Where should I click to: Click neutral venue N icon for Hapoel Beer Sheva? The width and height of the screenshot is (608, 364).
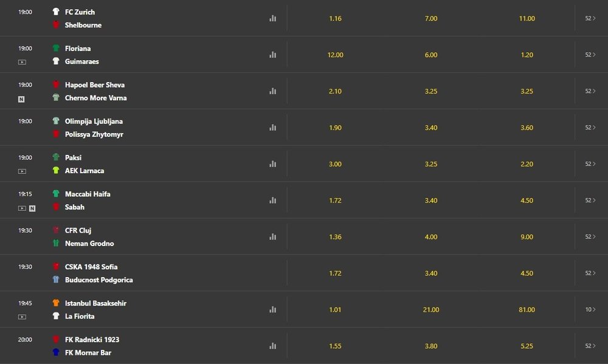click(22, 99)
